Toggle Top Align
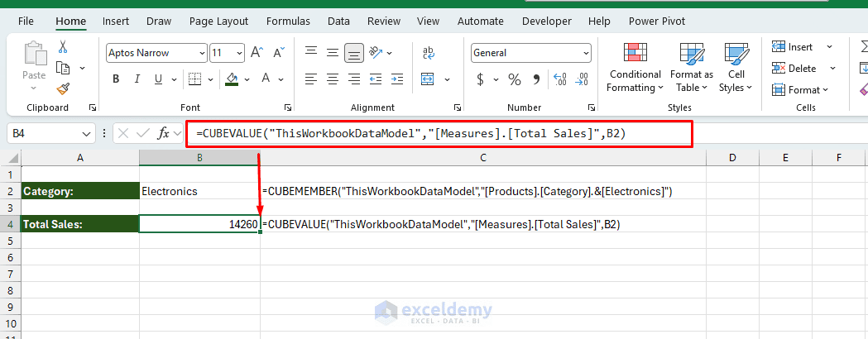Viewport: 868px width, 339px height. (x=311, y=53)
